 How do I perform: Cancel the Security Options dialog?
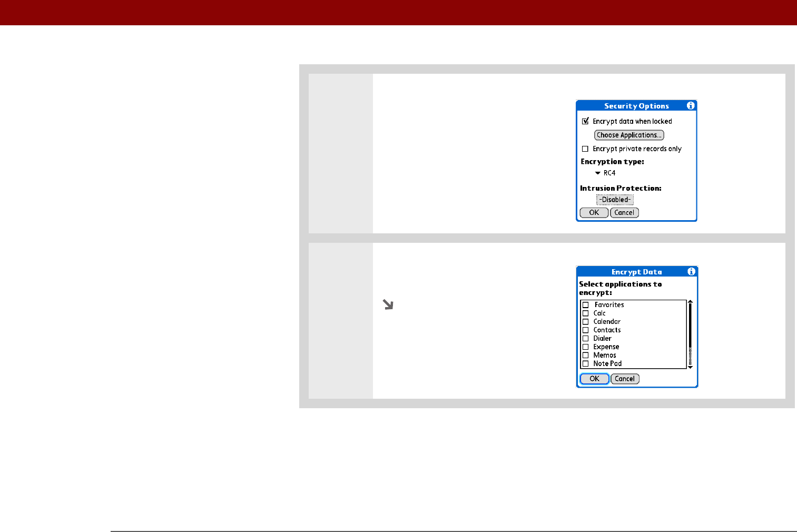(x=624, y=213)
